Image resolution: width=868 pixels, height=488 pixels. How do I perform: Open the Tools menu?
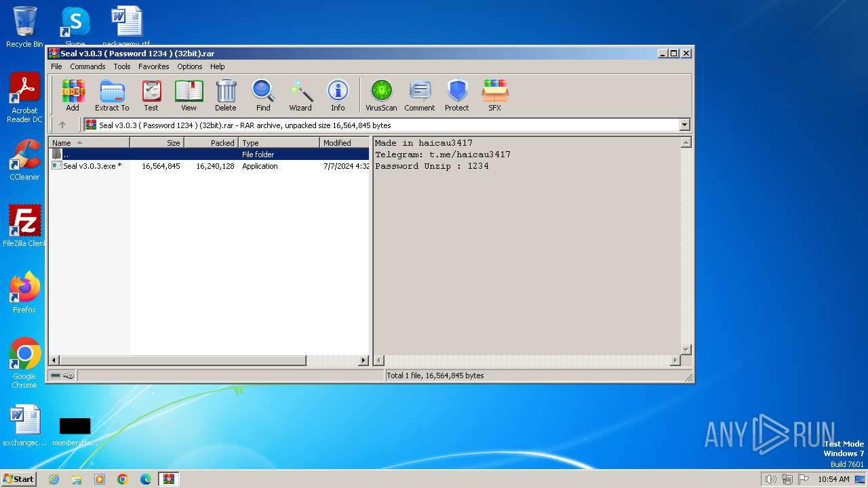click(122, 66)
